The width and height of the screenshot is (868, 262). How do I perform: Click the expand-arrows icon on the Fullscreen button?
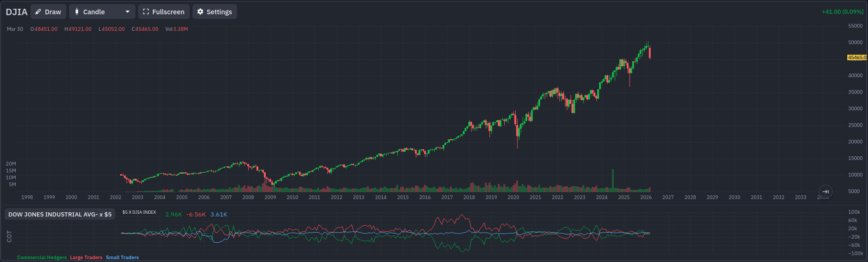(x=146, y=12)
